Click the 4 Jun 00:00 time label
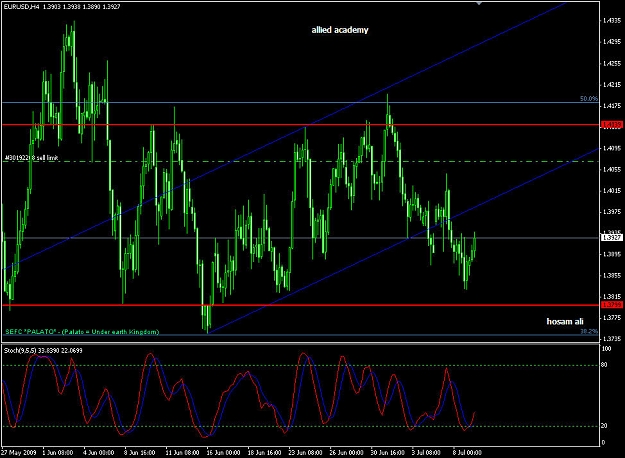The image size is (625, 458). coord(98,452)
